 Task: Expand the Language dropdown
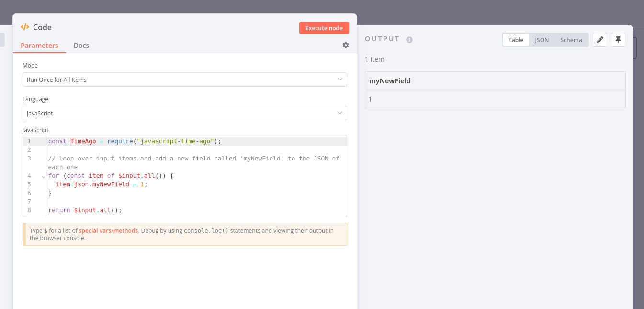click(x=184, y=113)
